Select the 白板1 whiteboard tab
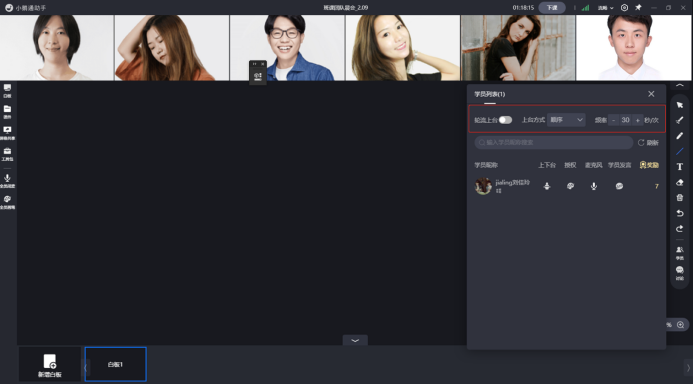 coord(115,364)
